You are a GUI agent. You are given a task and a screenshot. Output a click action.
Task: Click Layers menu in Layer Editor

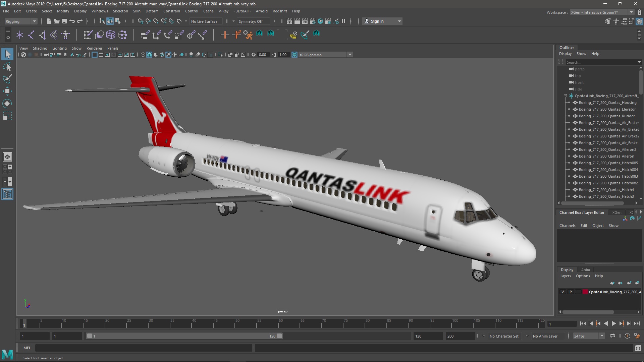point(566,276)
